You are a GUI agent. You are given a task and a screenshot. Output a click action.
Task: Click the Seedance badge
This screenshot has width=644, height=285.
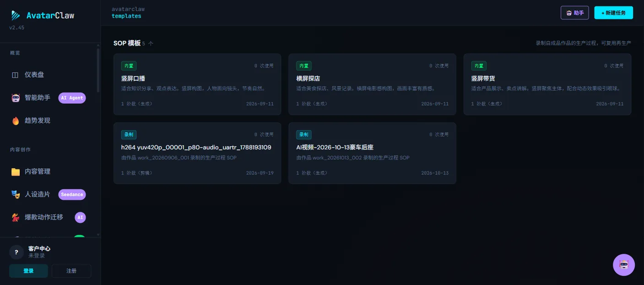(x=72, y=194)
